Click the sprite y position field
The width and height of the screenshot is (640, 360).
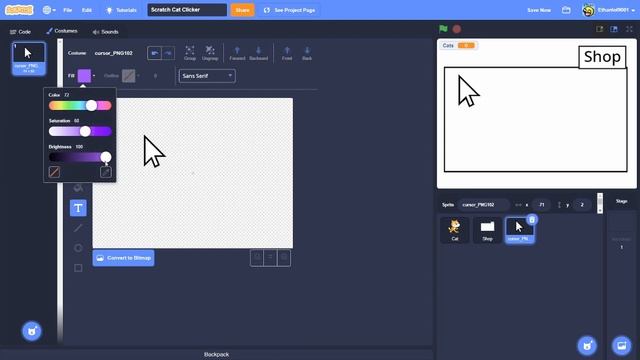(582, 205)
